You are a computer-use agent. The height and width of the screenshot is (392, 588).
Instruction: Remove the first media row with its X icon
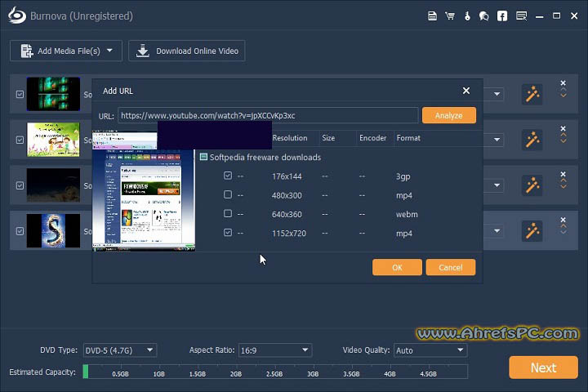563,83
